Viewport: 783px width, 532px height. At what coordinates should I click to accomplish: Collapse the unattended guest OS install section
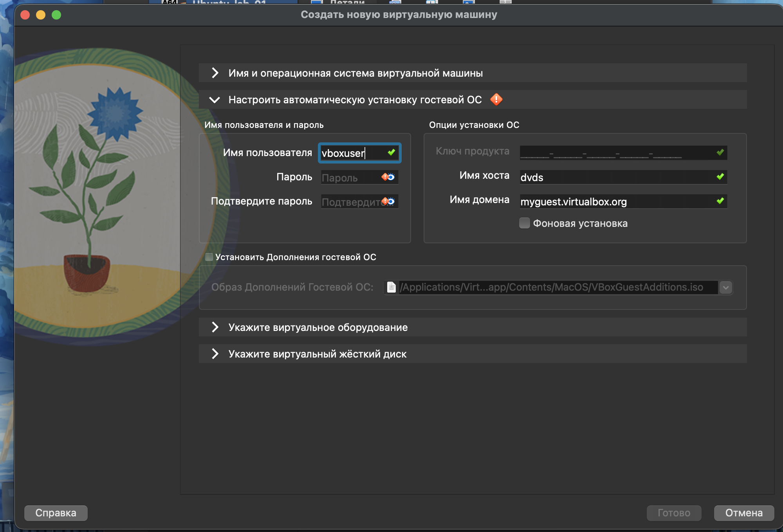point(473,100)
